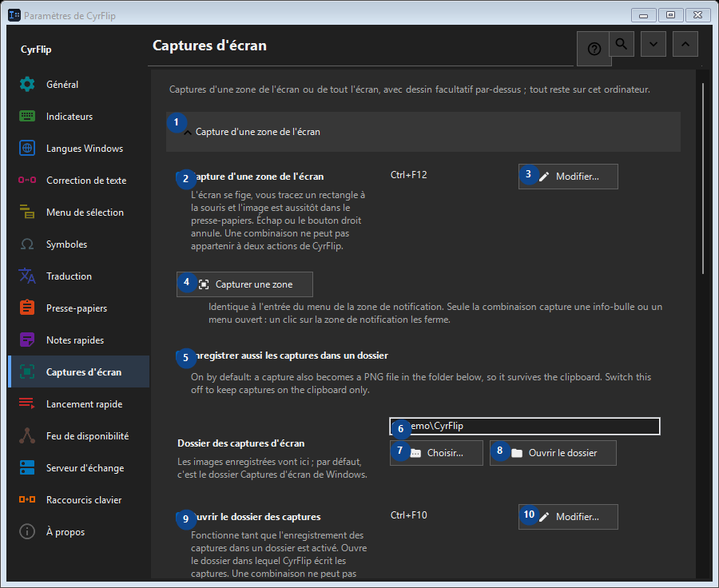Click the Ouvrir le dossier button
Image resolution: width=719 pixels, height=588 pixels.
click(553, 453)
